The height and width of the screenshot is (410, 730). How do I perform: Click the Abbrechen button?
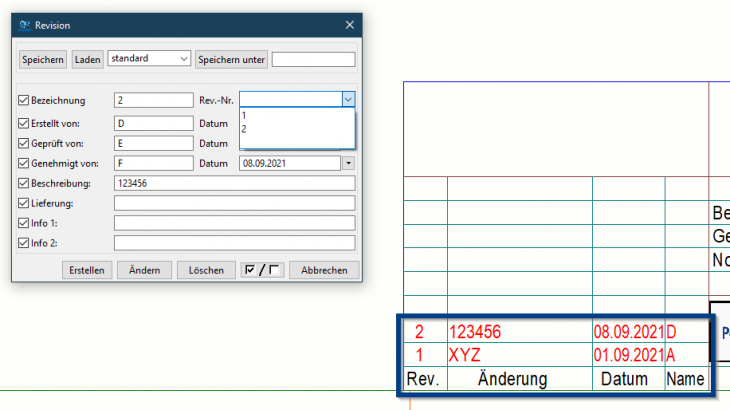coord(324,270)
